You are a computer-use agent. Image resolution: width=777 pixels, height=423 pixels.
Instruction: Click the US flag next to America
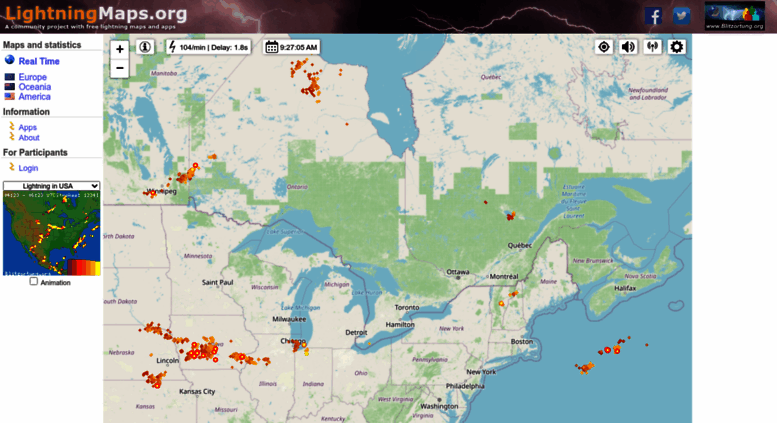point(9,97)
